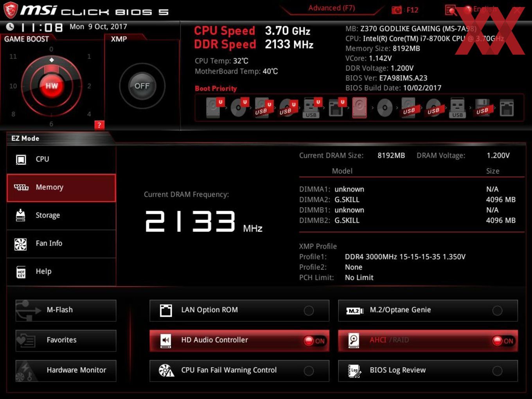532x399 pixels.
Task: Click the DIMMA1 unknown row
Action: point(407,189)
